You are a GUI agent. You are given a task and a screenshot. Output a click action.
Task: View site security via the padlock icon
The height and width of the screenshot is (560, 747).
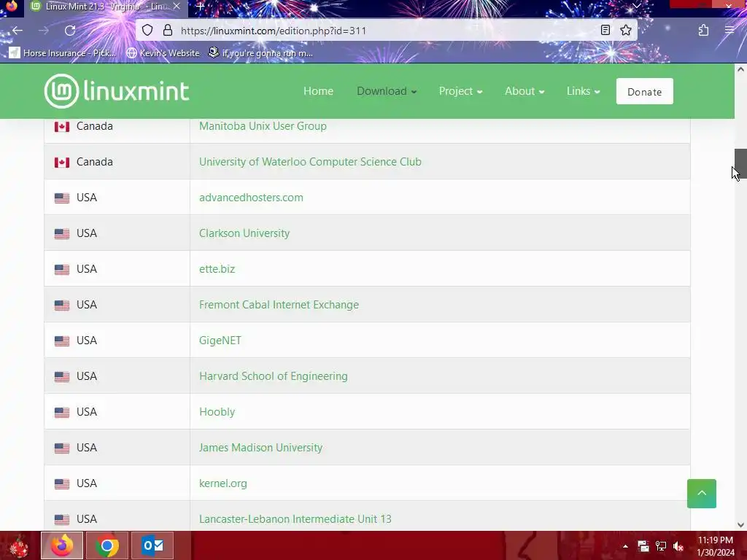click(x=168, y=31)
